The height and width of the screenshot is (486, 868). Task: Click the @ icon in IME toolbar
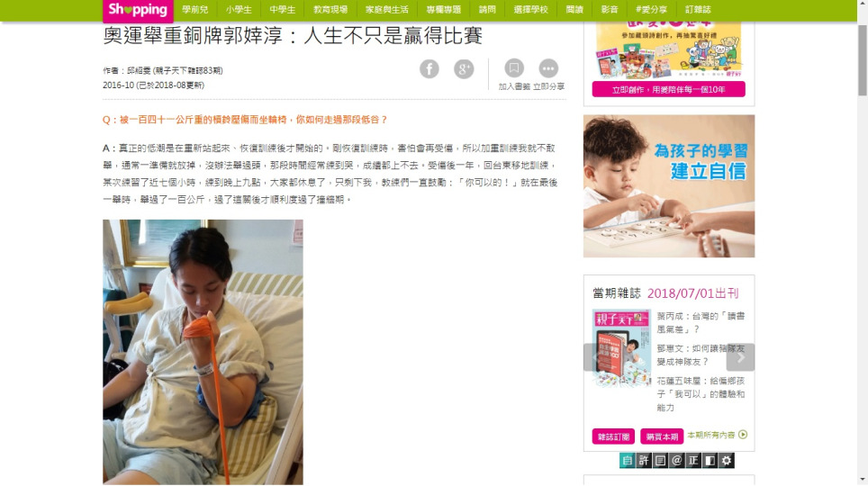coord(676,461)
